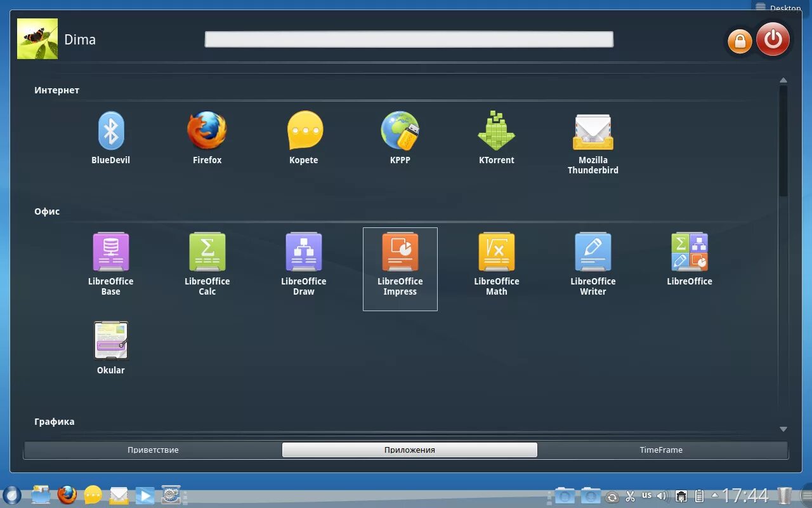Launch Kopete messenger from the app grid
812x508 pixels.
[304, 138]
